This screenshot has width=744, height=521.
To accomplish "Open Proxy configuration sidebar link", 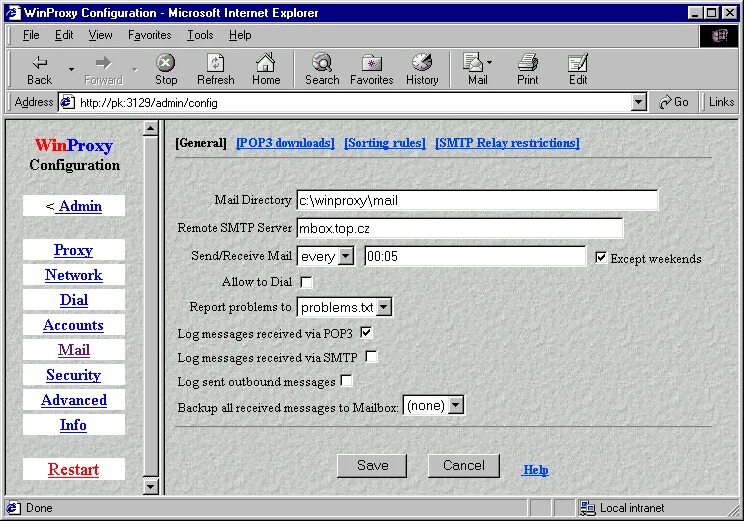I will pyautogui.click(x=74, y=250).
